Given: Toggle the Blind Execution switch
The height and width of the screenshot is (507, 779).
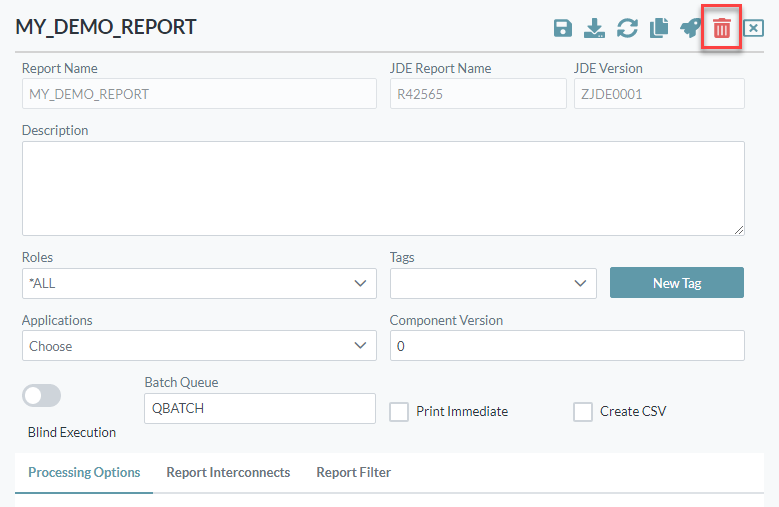Looking at the screenshot, I should coord(42,396).
